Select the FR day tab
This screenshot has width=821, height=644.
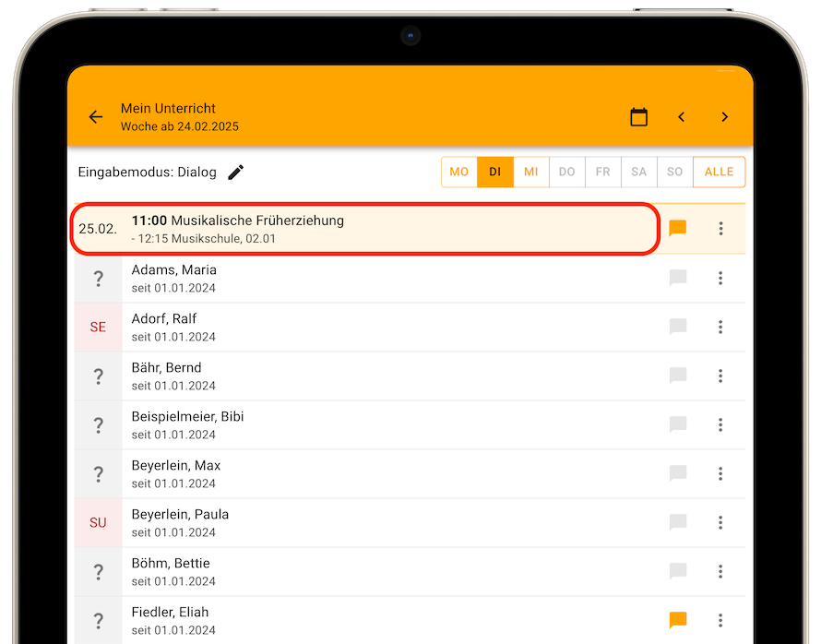602,172
